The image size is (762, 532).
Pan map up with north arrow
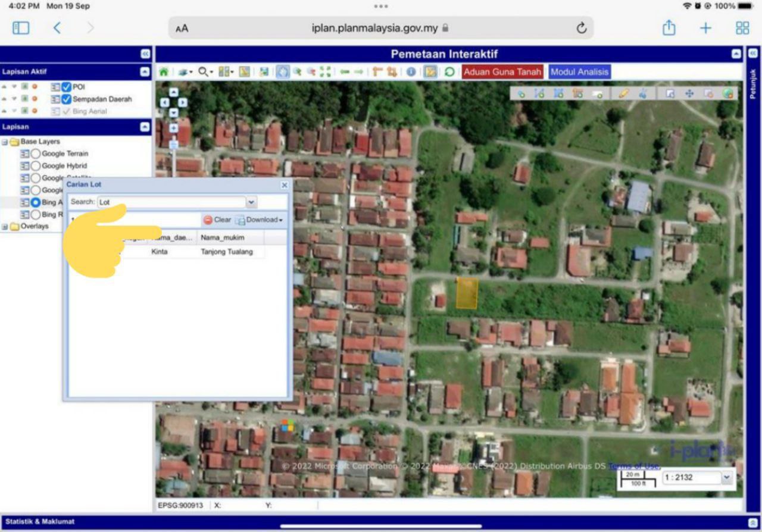[173, 92]
